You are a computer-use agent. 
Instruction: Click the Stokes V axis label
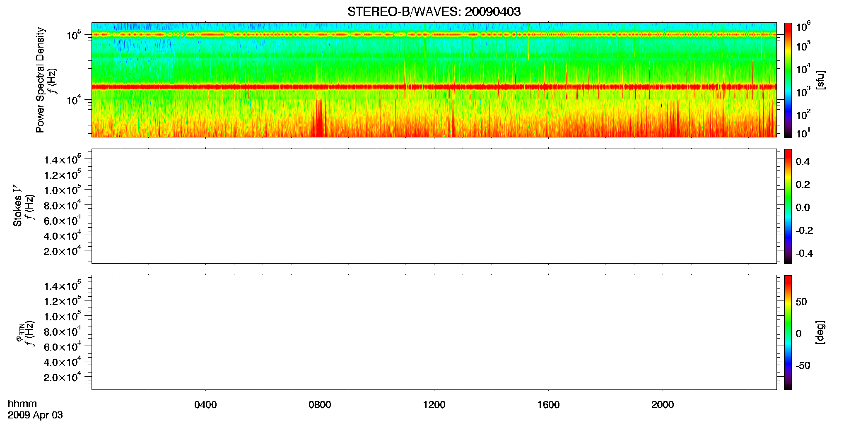tap(17, 206)
